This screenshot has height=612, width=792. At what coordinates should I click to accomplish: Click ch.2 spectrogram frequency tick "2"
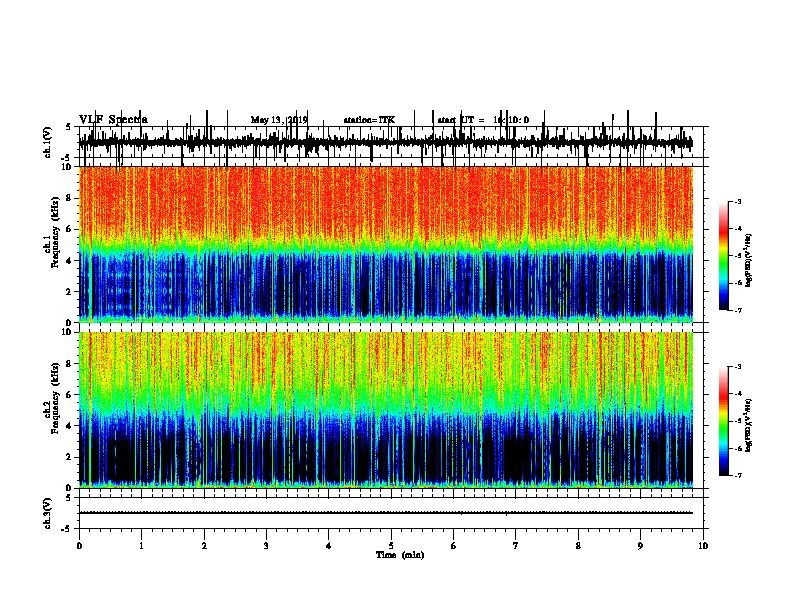(69, 457)
